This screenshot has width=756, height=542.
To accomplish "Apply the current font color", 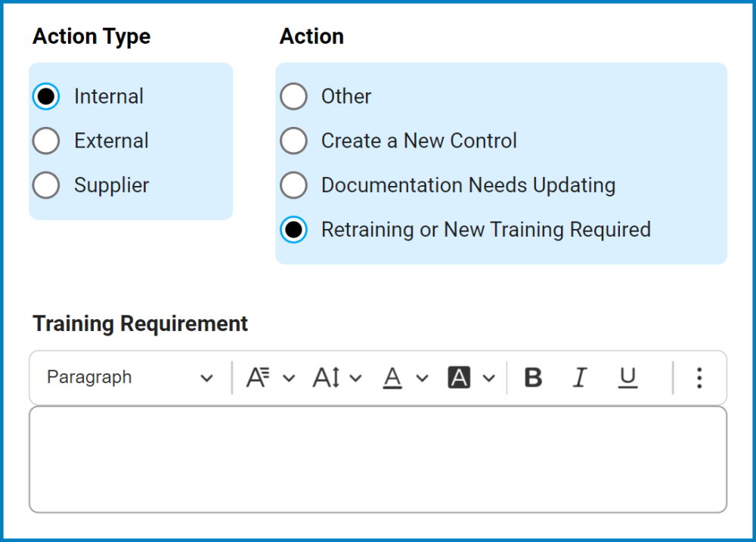I will (x=392, y=377).
